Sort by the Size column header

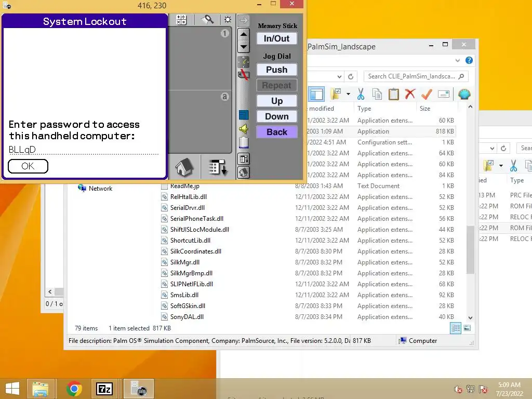click(425, 109)
